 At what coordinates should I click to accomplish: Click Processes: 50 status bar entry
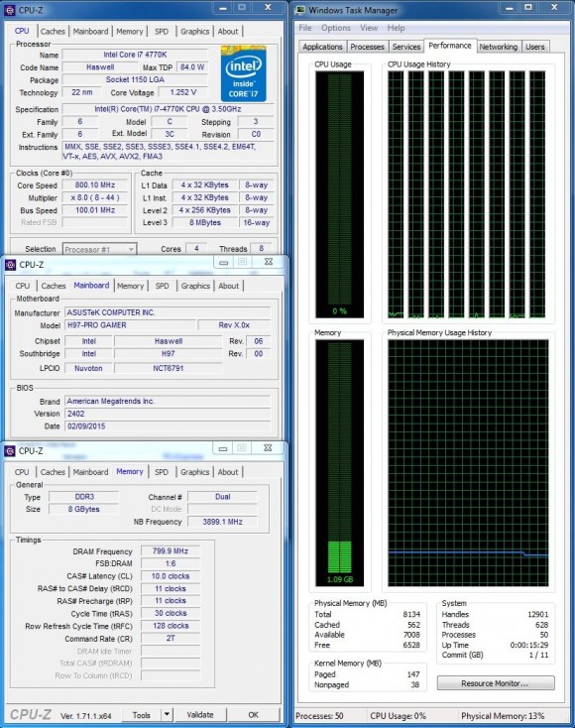319,716
